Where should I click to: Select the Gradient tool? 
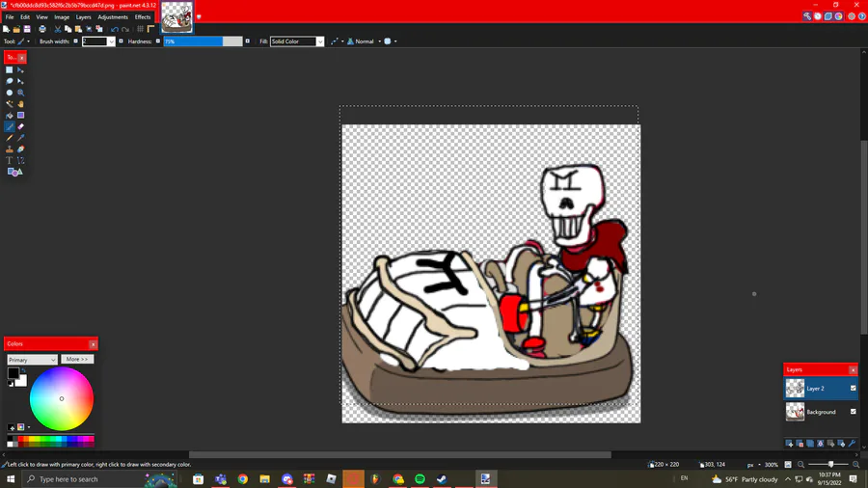pyautogui.click(x=20, y=115)
